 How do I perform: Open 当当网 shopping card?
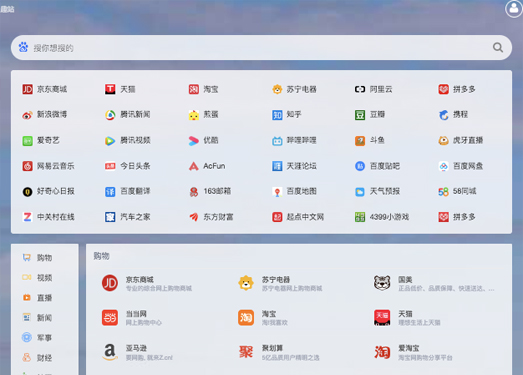pyautogui.click(x=132, y=318)
